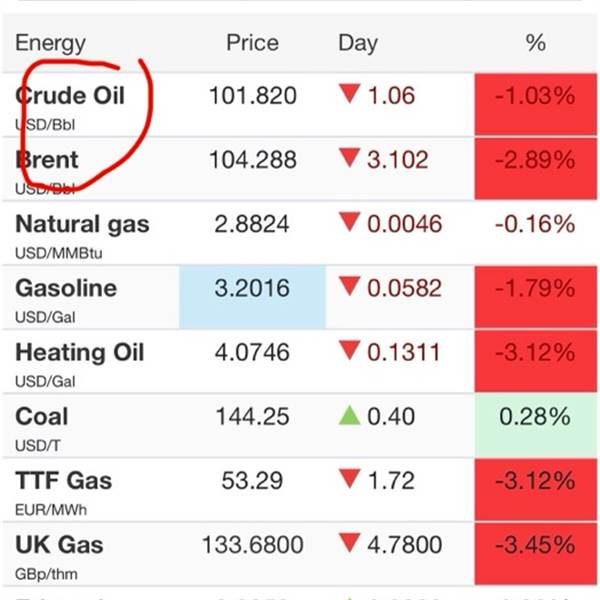
Task: Go to the Heating Oil link
Action: [80, 352]
